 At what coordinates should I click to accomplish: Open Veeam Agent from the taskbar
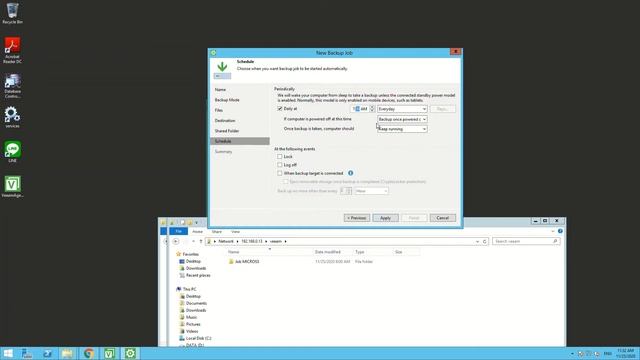coord(109,353)
